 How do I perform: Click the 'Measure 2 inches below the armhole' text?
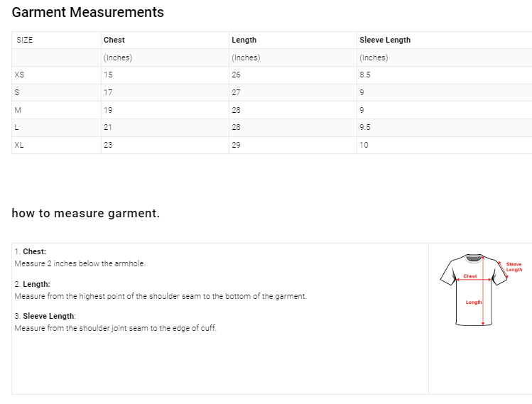coord(80,263)
